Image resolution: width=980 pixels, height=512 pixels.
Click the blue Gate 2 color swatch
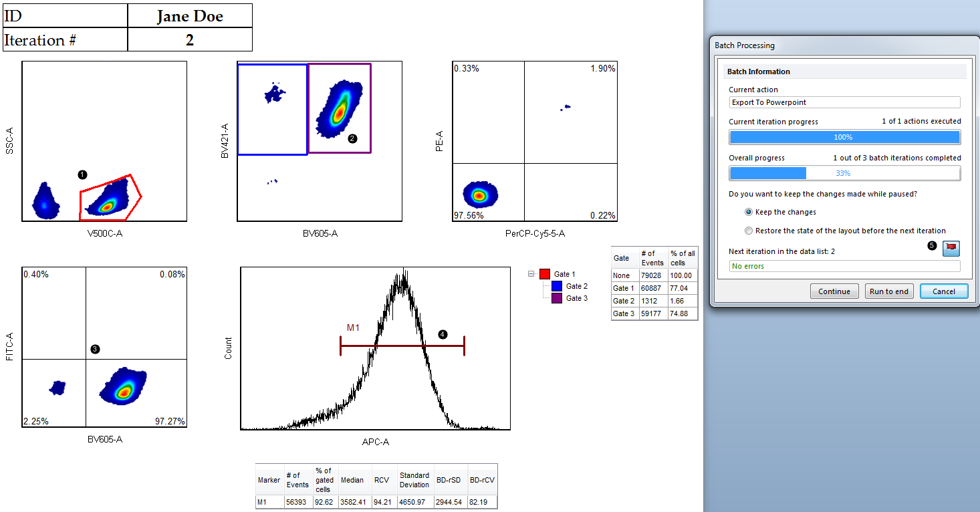pos(557,286)
